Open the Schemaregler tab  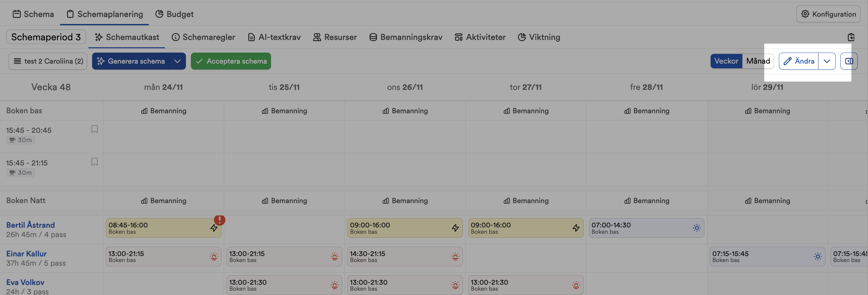203,37
